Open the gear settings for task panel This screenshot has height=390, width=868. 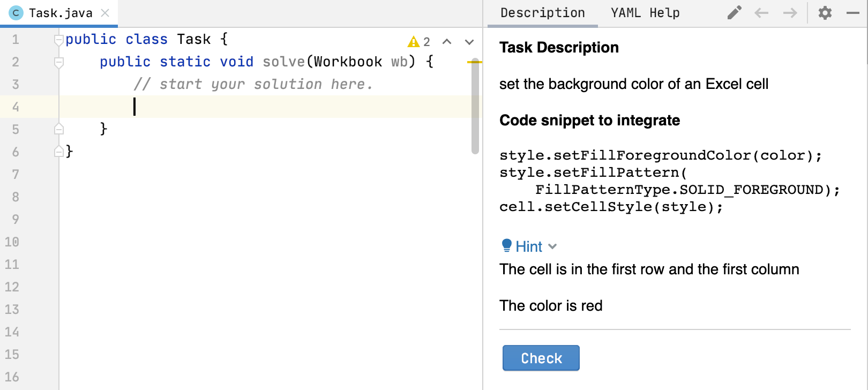point(825,13)
